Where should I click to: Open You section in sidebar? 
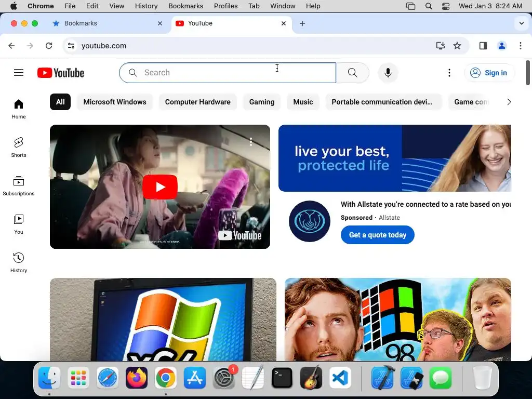click(19, 224)
